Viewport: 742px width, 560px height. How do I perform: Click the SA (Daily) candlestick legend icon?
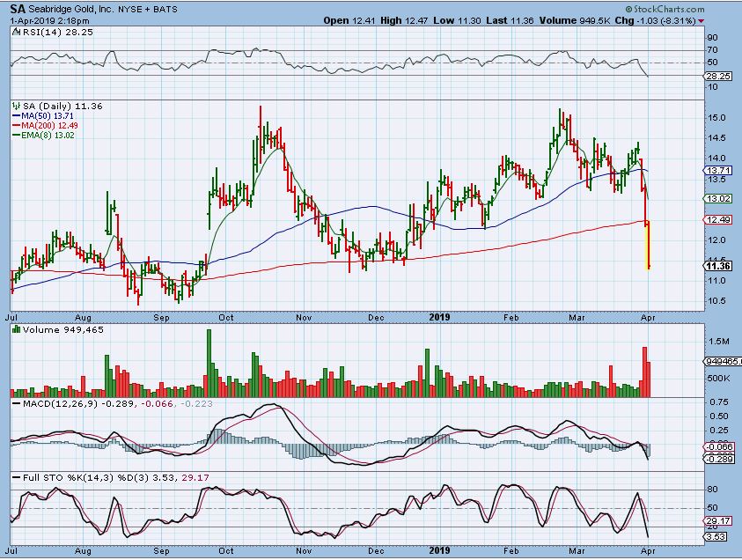[15, 107]
